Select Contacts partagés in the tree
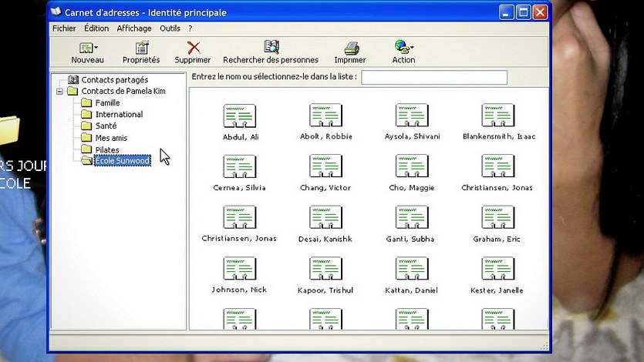The image size is (644, 362). (x=114, y=79)
